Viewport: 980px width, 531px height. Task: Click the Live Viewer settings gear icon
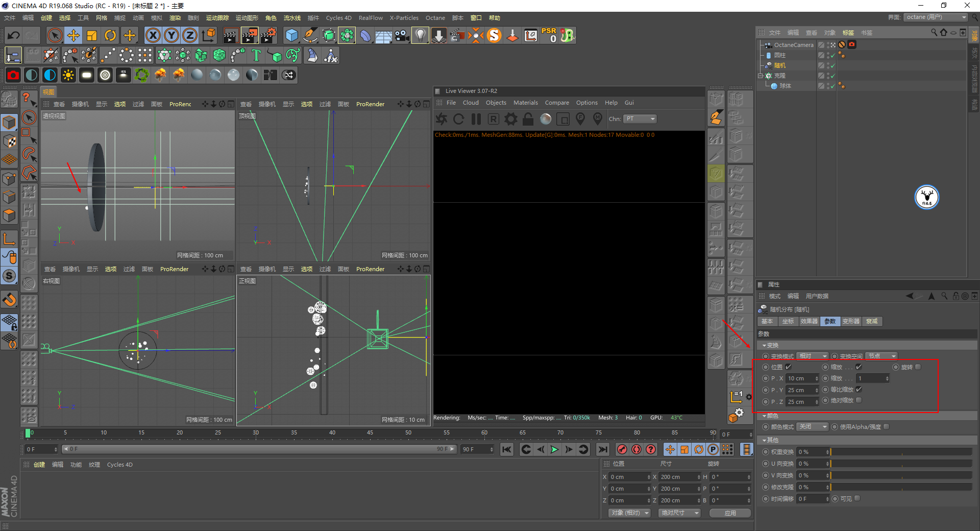(510, 119)
